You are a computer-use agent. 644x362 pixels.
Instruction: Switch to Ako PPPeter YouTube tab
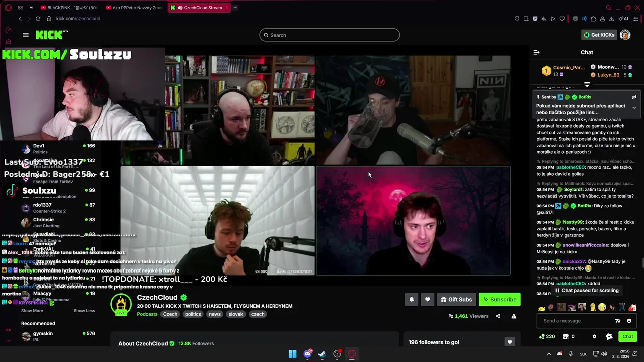(134, 8)
